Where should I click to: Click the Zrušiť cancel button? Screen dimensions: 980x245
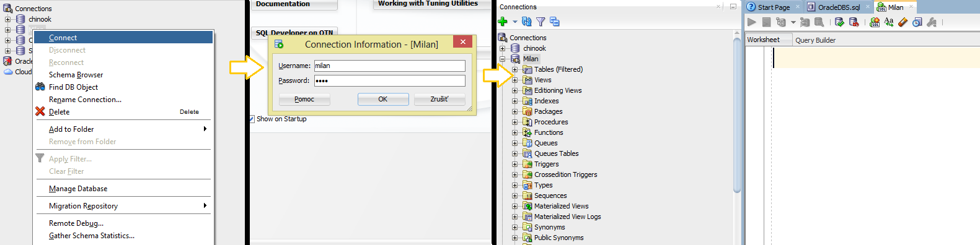pyautogui.click(x=439, y=99)
